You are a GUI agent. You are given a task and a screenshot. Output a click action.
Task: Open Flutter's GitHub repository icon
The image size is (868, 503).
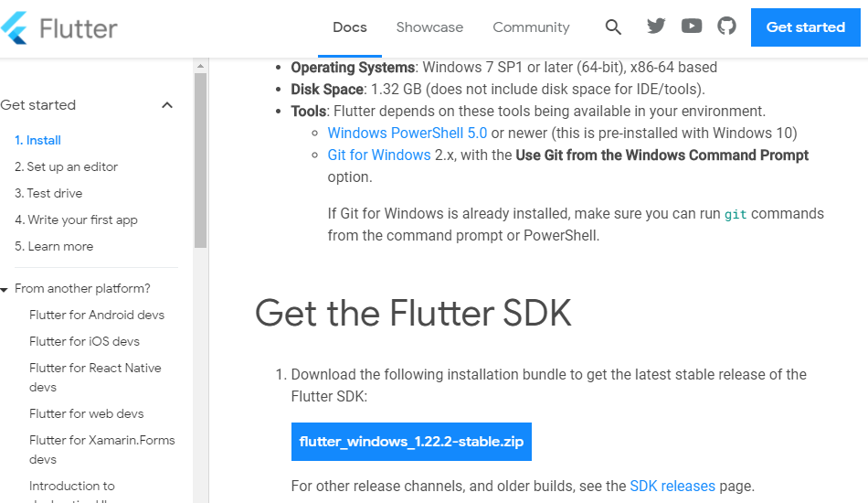point(726,26)
